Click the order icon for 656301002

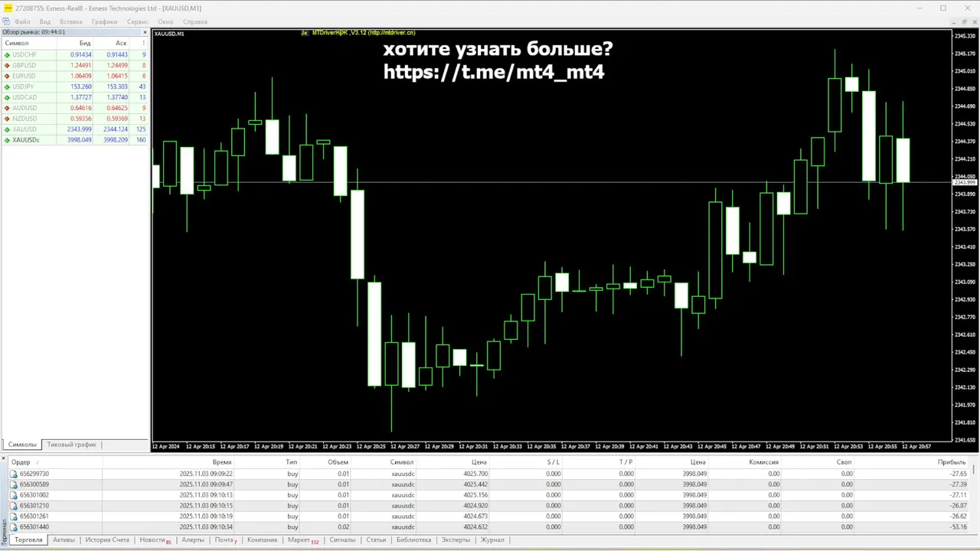14,495
